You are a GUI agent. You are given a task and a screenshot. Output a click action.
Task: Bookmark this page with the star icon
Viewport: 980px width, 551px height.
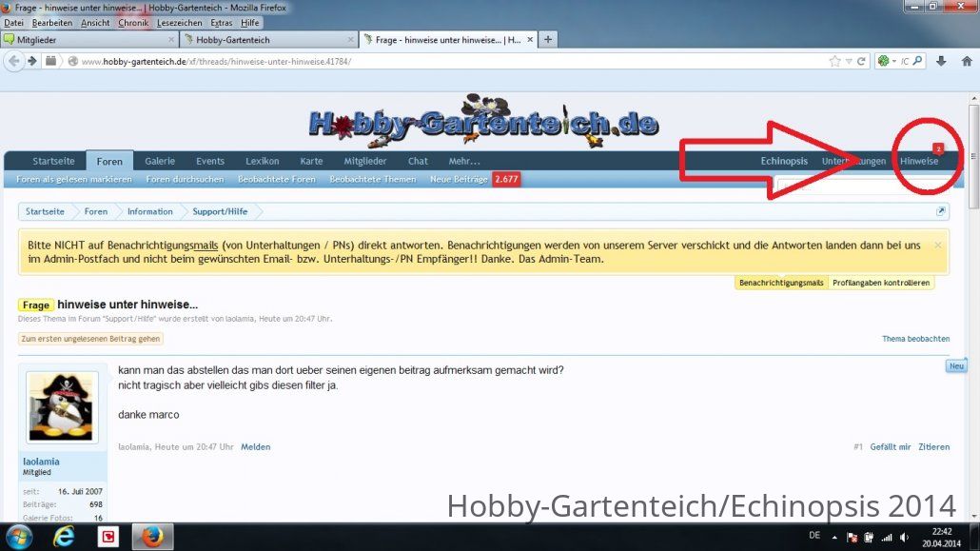pos(834,61)
